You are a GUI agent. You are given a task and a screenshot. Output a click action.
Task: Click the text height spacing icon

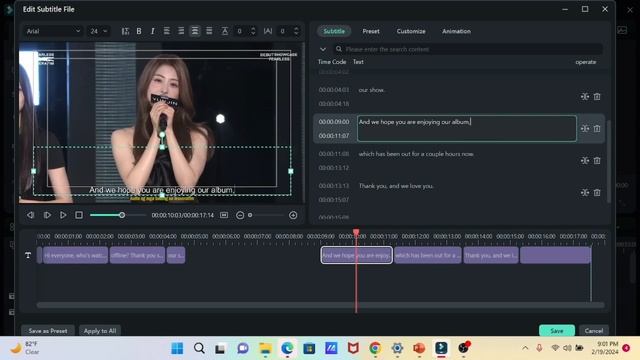224,31
